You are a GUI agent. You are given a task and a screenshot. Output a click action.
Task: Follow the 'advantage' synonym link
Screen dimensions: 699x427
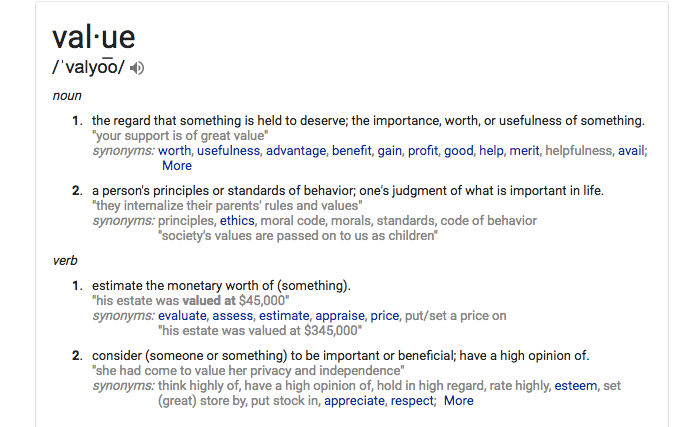click(296, 150)
